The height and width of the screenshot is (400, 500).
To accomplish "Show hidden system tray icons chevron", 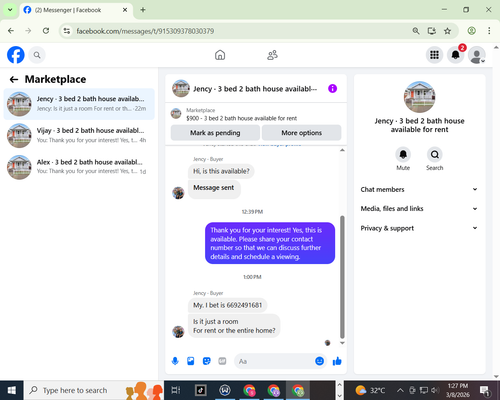I will pos(400,390).
